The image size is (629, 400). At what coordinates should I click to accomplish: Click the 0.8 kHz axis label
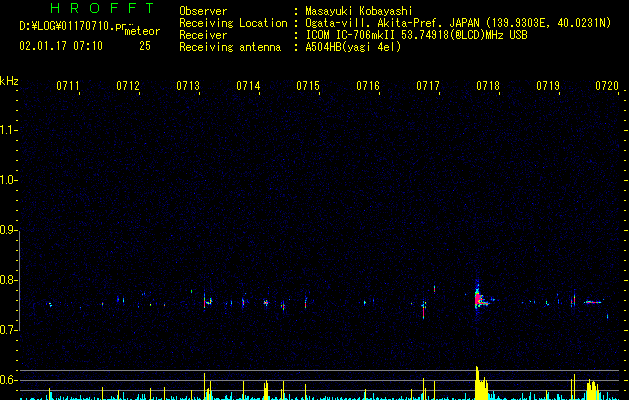pyautogui.click(x=8, y=280)
